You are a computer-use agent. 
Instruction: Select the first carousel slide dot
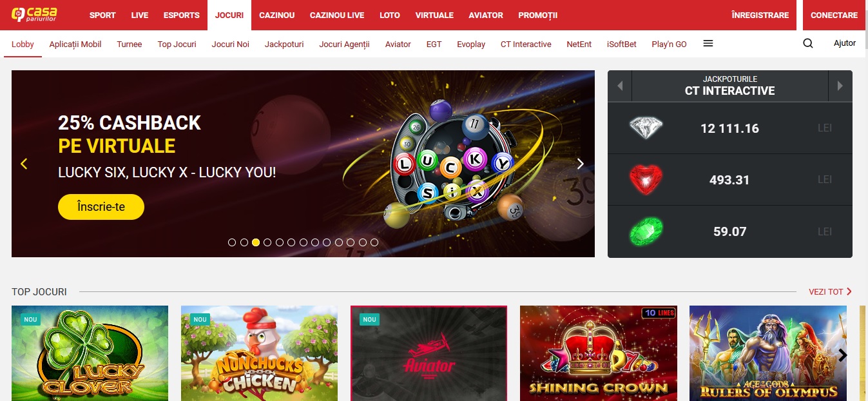coord(232,242)
